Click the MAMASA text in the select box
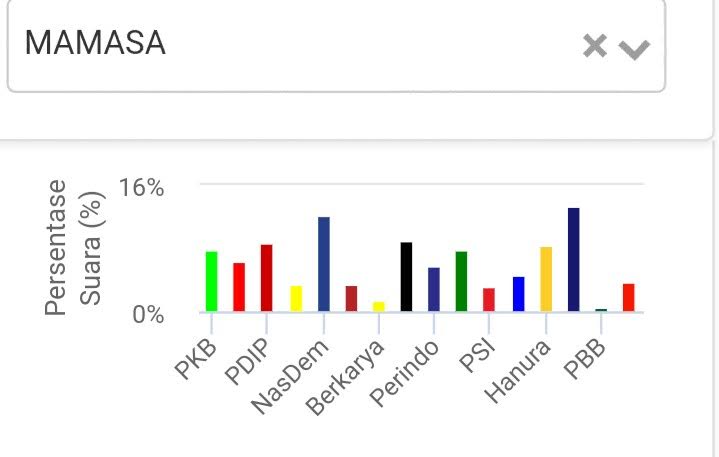Screen dimensions: 719x457 (x=95, y=43)
